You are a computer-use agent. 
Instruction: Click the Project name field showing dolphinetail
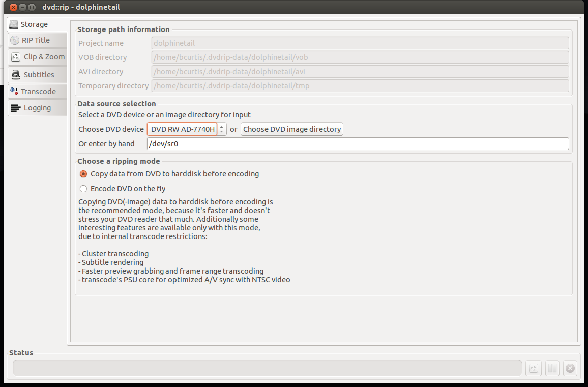tap(360, 43)
